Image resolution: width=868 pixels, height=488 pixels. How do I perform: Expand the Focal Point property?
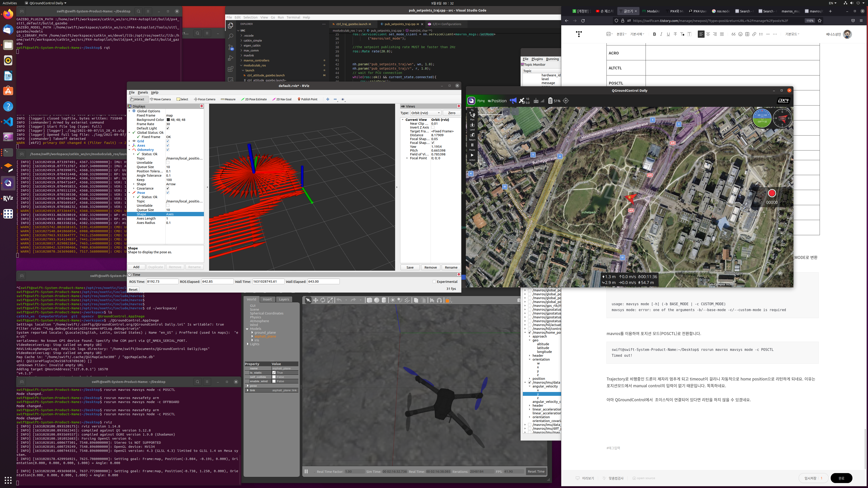coord(407,158)
